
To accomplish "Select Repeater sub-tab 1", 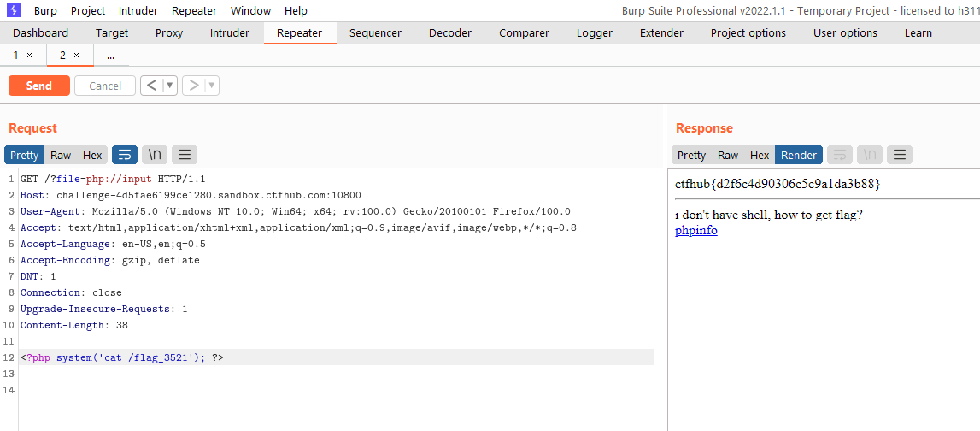I will click(16, 55).
